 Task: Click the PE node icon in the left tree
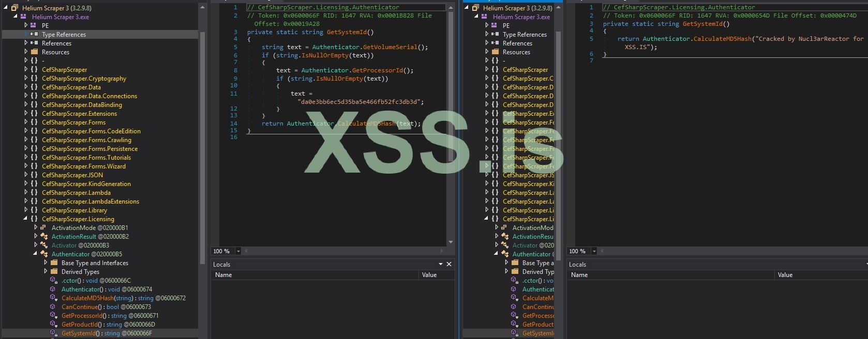click(x=34, y=25)
